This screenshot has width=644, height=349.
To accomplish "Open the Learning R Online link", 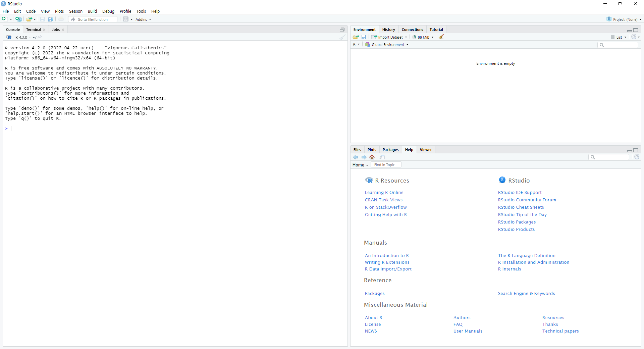I will pos(384,192).
